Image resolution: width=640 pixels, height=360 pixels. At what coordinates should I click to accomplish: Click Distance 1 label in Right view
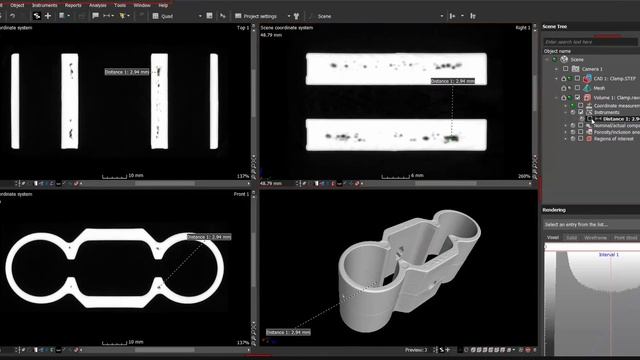[453, 81]
